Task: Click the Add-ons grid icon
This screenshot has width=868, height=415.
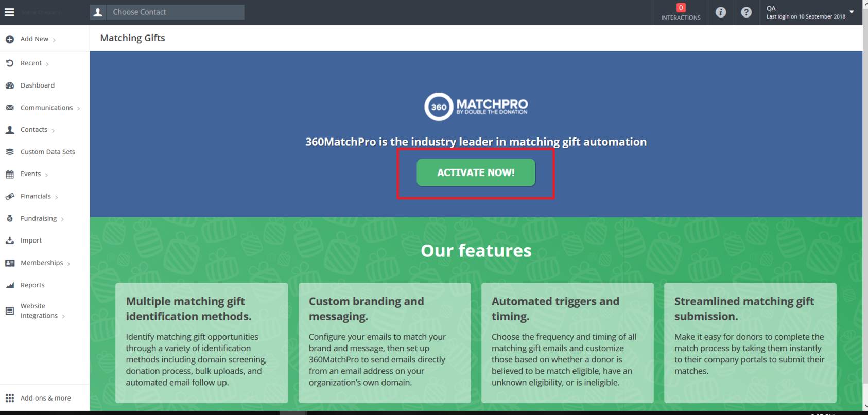Action: pos(10,398)
